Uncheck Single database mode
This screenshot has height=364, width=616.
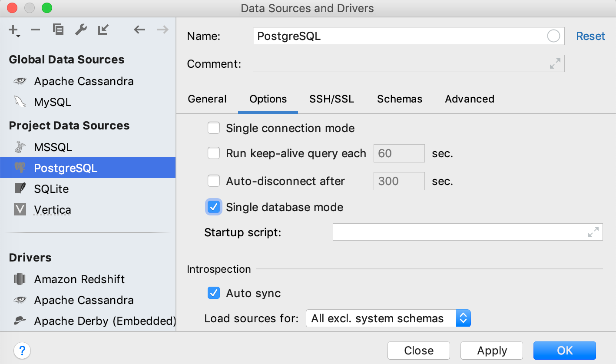(x=214, y=207)
